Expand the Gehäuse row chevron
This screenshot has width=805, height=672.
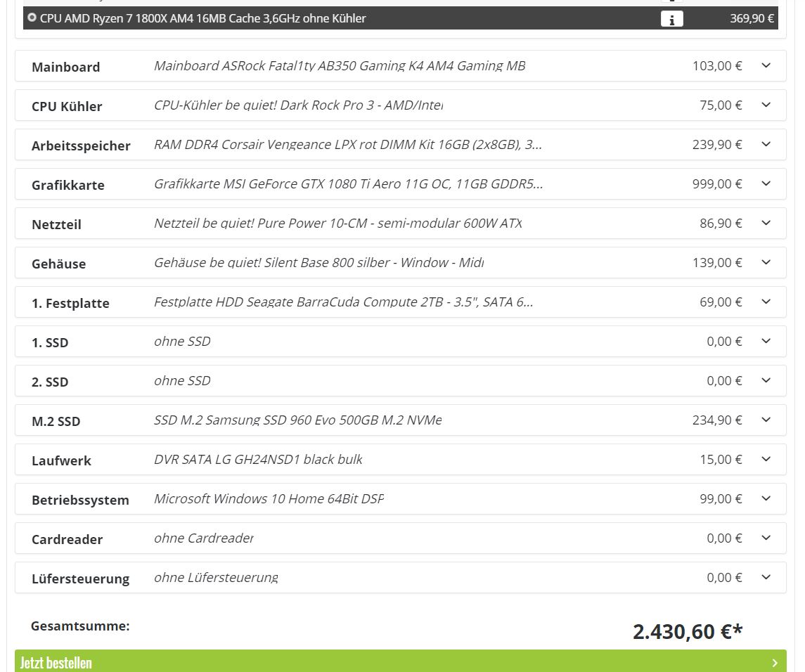click(x=766, y=262)
